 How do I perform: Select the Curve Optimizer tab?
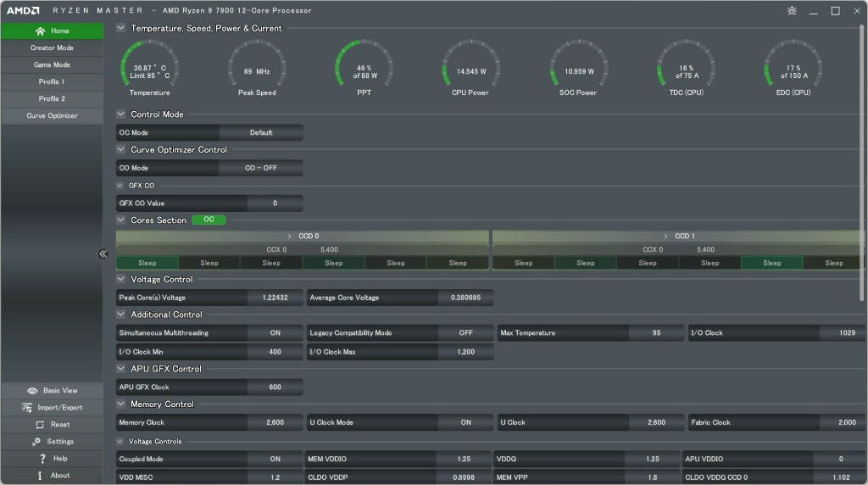click(52, 116)
